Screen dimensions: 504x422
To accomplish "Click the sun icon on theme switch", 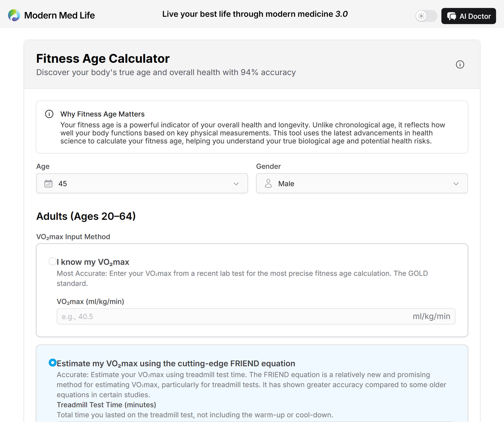I will coord(421,16).
